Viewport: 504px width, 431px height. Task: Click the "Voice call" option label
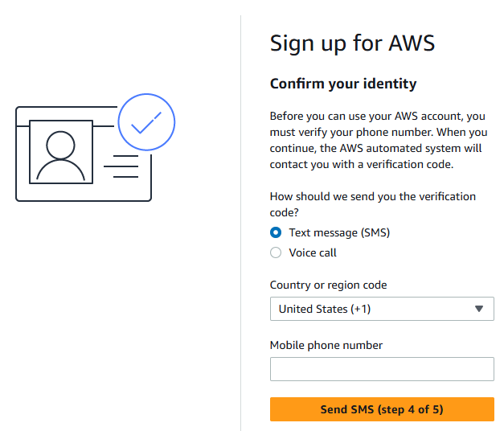pyautogui.click(x=313, y=252)
